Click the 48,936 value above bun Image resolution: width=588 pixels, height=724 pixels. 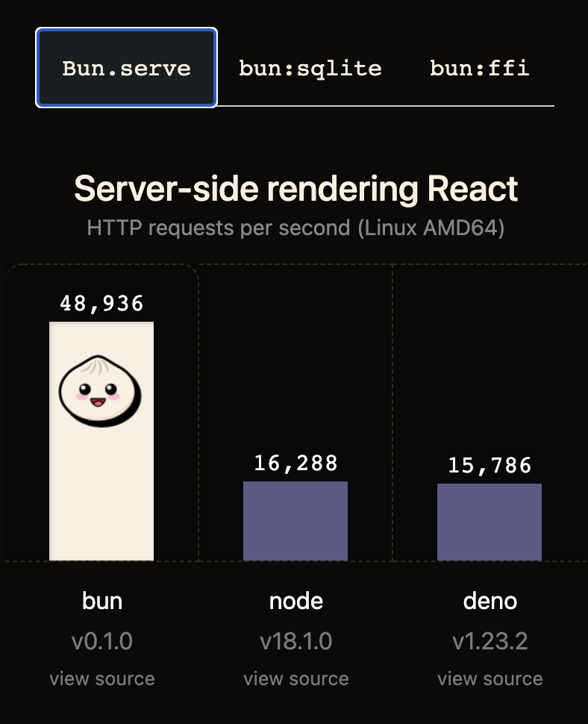[102, 304]
